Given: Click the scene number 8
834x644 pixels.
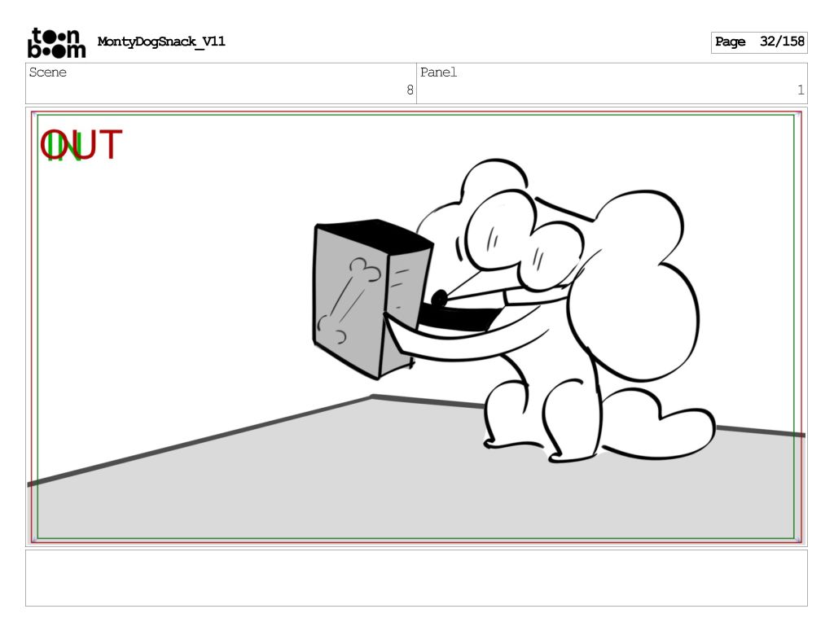Looking at the screenshot, I should pyautogui.click(x=410, y=90).
